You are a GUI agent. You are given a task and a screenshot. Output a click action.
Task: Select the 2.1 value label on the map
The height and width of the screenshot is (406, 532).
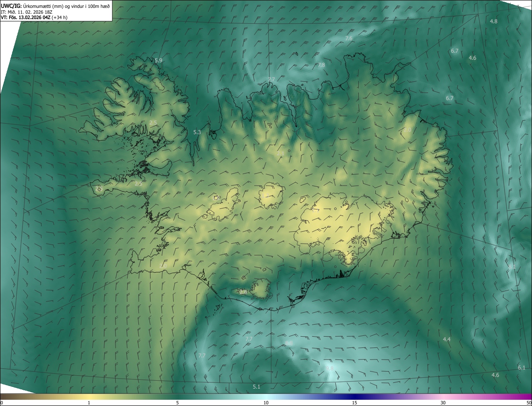281,154
